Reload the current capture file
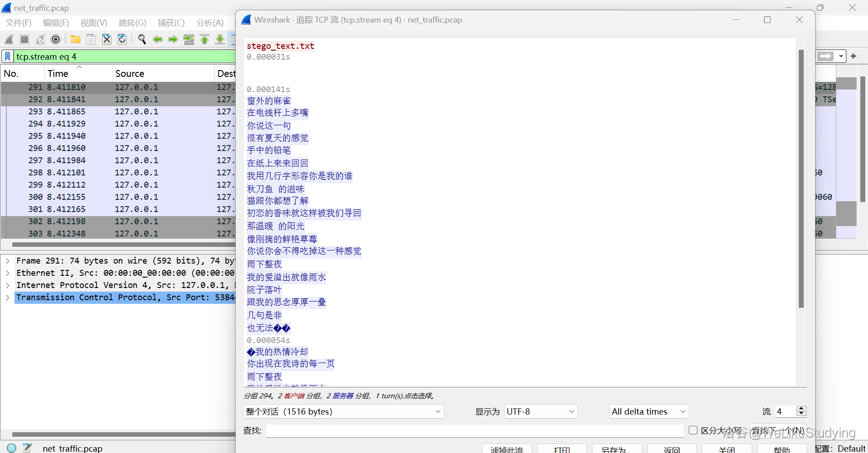 122,40
